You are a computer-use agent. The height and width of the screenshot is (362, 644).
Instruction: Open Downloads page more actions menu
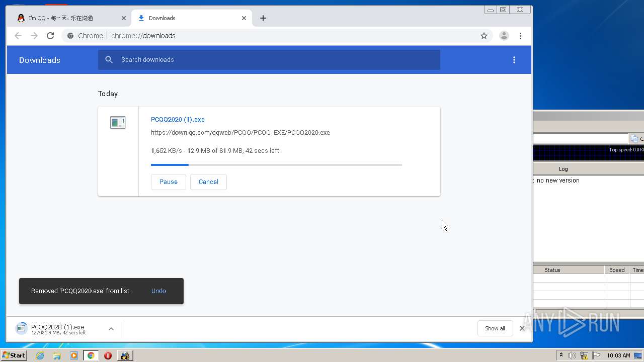514,60
